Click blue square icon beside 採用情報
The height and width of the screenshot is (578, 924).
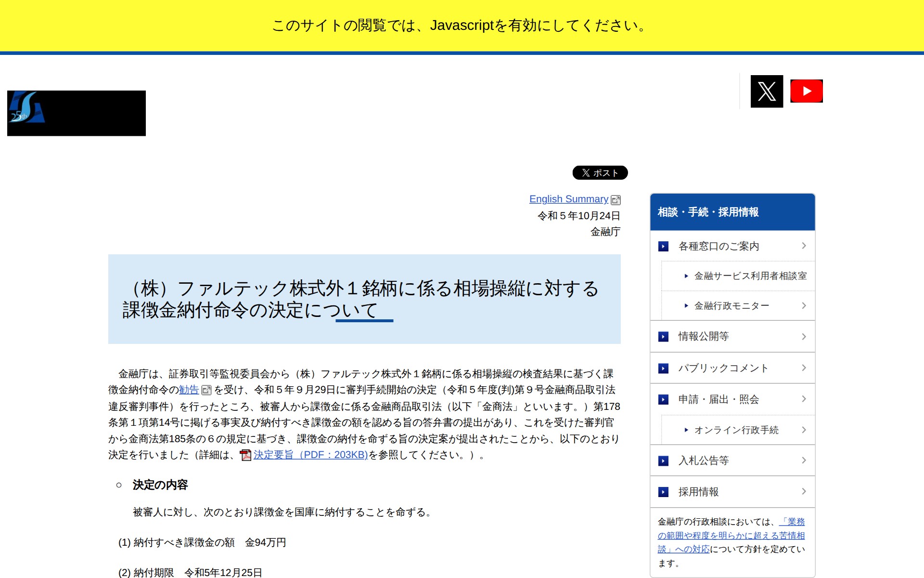[x=663, y=492]
